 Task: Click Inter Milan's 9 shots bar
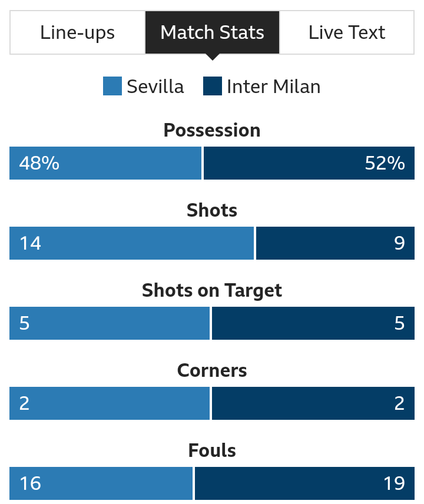tap(335, 243)
